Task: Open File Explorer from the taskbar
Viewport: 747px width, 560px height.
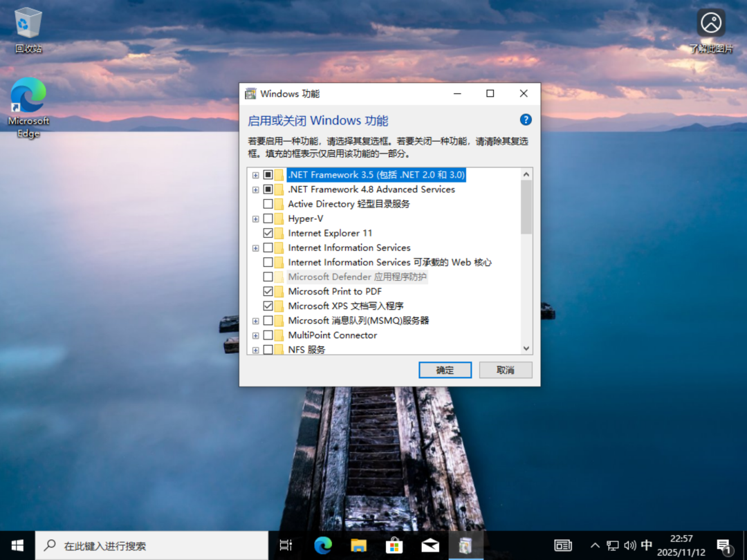Action: (359, 545)
